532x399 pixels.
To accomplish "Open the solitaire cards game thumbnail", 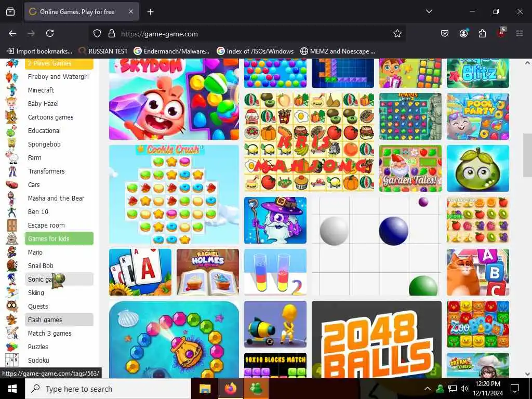I will [140, 272].
